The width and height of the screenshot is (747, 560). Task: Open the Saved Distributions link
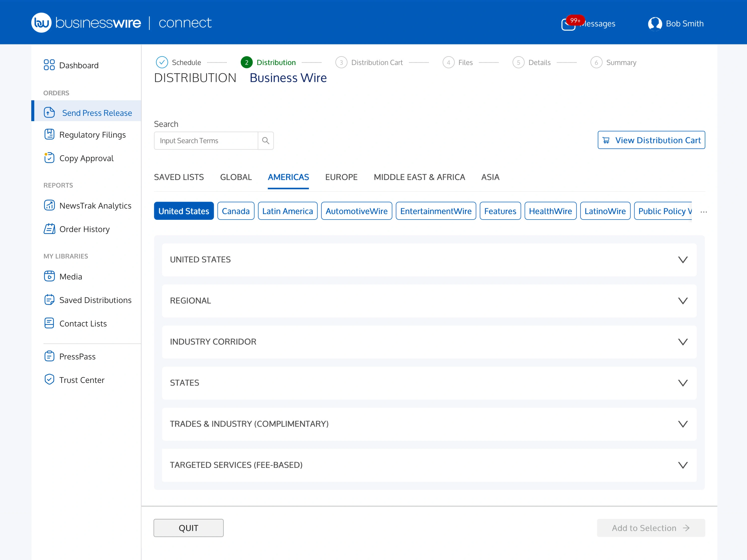96,300
